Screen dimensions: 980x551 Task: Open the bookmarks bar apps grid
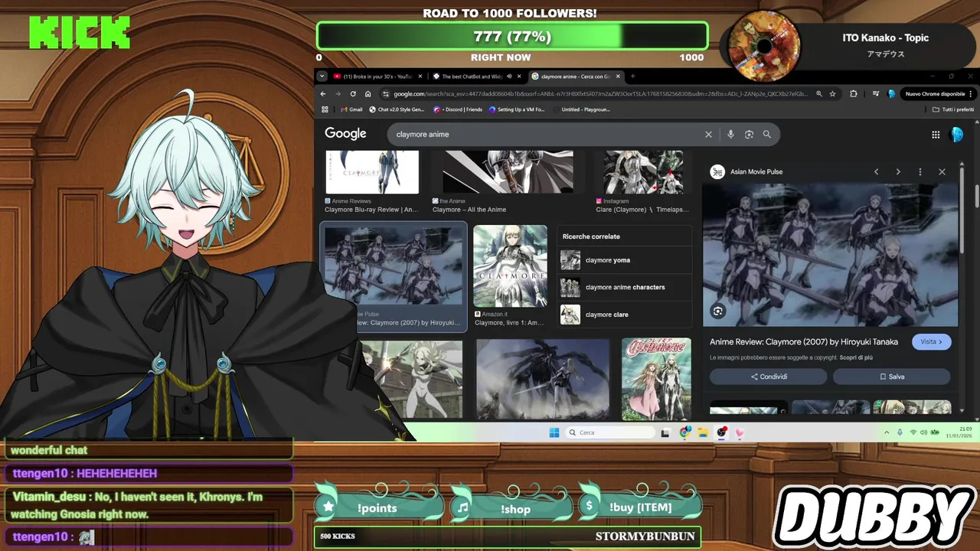tap(324, 109)
